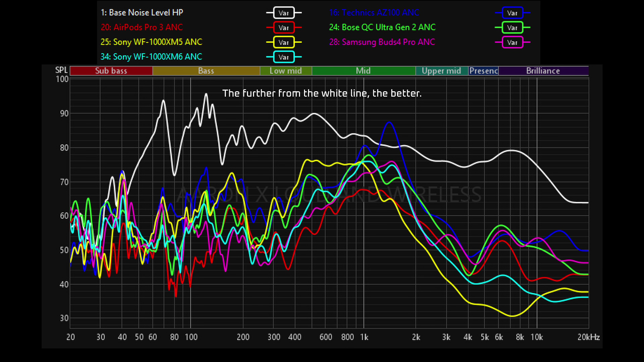Click the Presence frequency band
The image size is (644, 362).
[484, 71]
